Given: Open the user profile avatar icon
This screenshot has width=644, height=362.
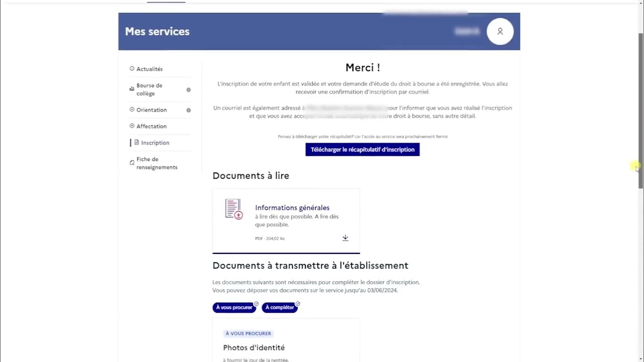Looking at the screenshot, I should (500, 31).
